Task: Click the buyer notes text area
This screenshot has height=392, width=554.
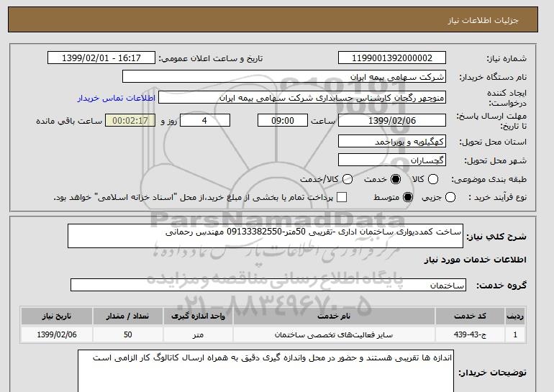Action: tap(265, 371)
